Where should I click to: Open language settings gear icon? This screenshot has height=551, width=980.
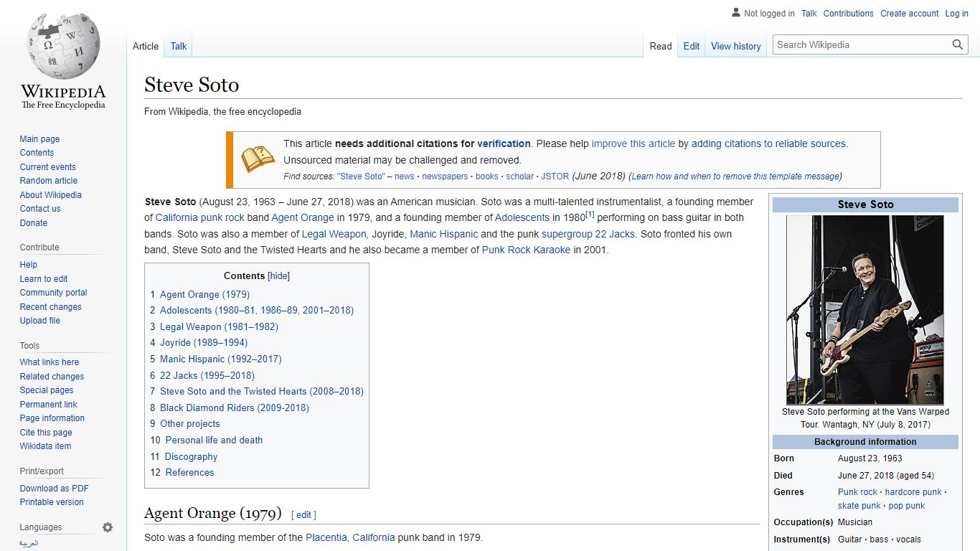(x=108, y=527)
